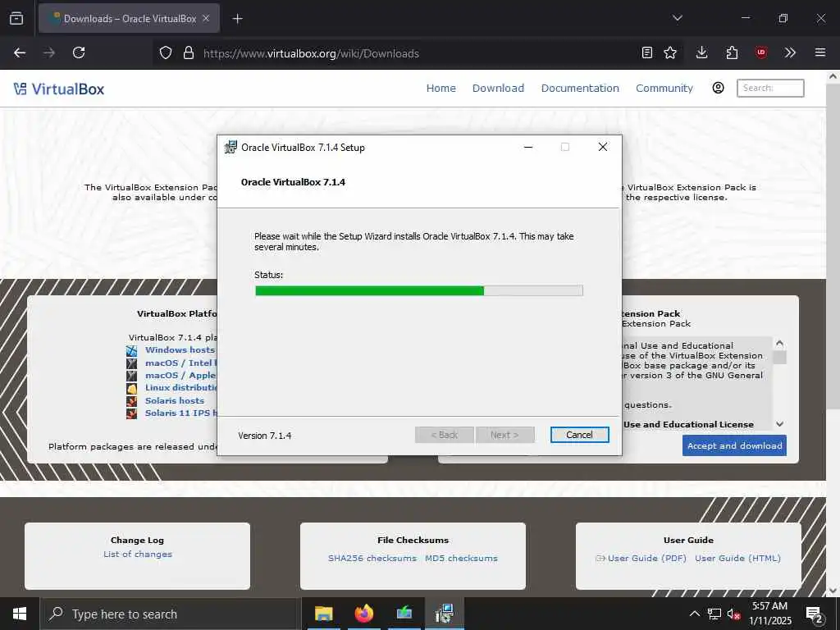The height and width of the screenshot is (630, 840).
Task: Click the VirtualBox site logo
Action: coord(59,89)
